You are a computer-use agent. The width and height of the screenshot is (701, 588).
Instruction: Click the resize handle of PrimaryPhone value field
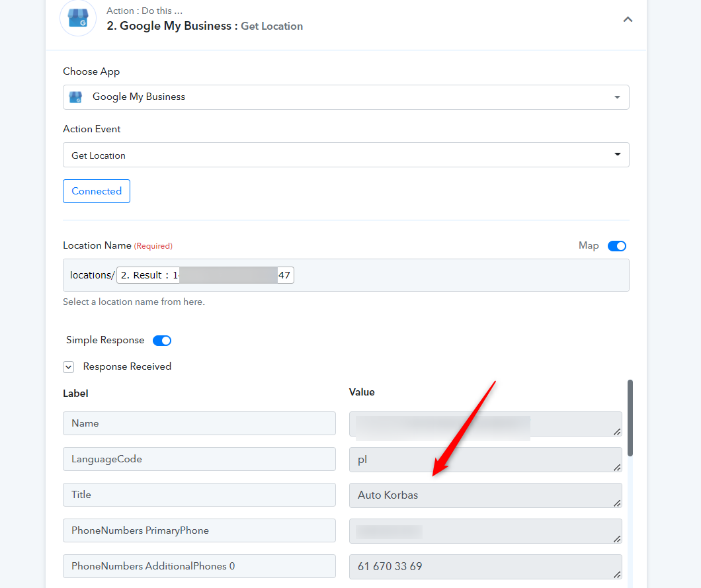point(617,539)
